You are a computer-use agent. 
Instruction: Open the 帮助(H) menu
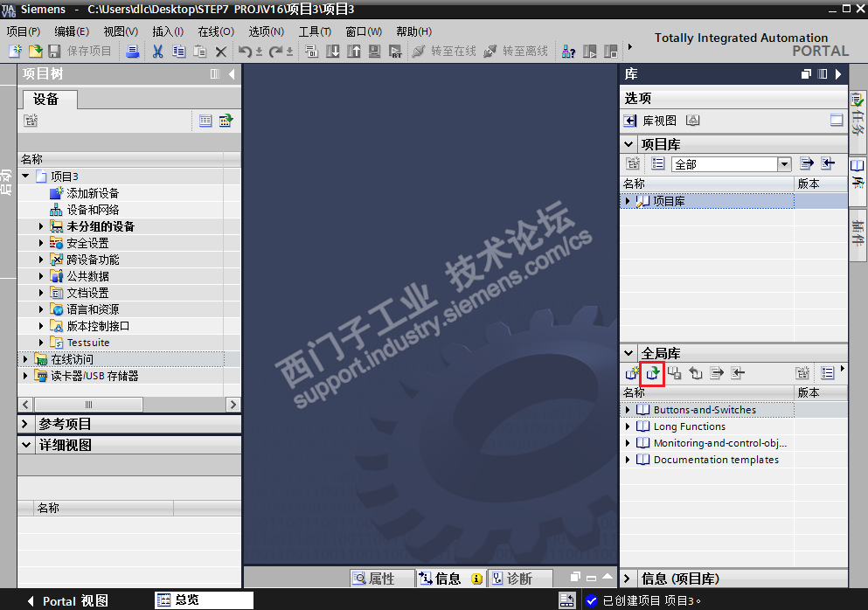click(414, 31)
